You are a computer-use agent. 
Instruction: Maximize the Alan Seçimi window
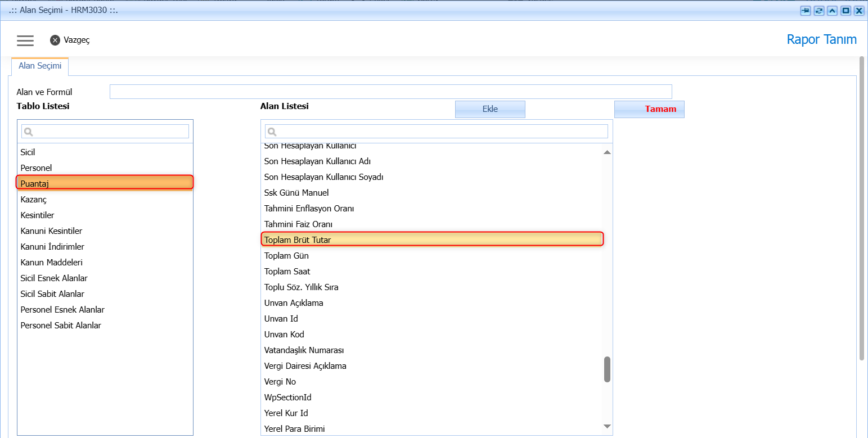point(845,10)
